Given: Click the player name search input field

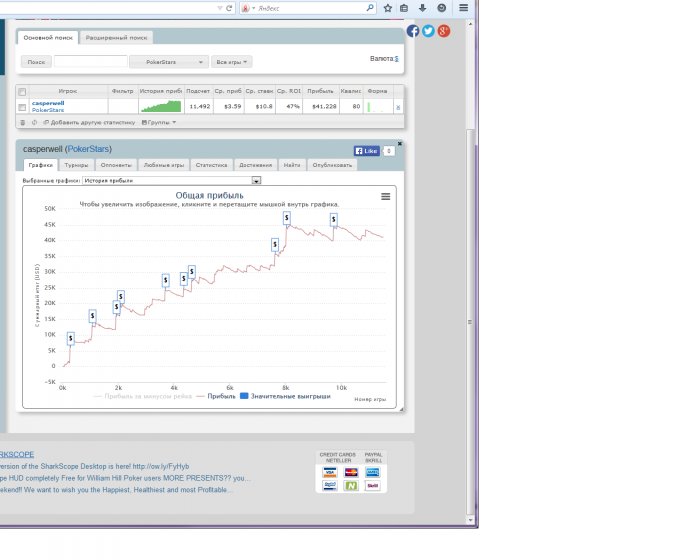Looking at the screenshot, I should (x=91, y=62).
